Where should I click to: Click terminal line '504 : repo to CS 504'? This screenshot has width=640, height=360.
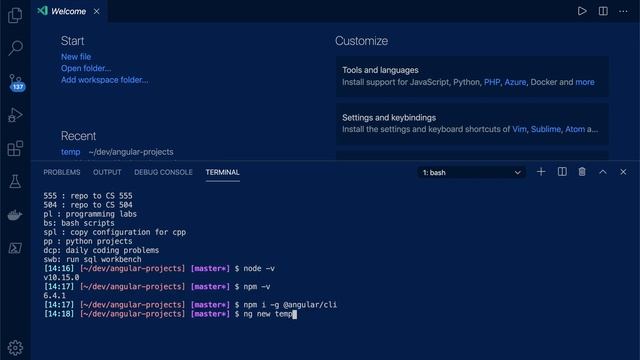coord(88,205)
